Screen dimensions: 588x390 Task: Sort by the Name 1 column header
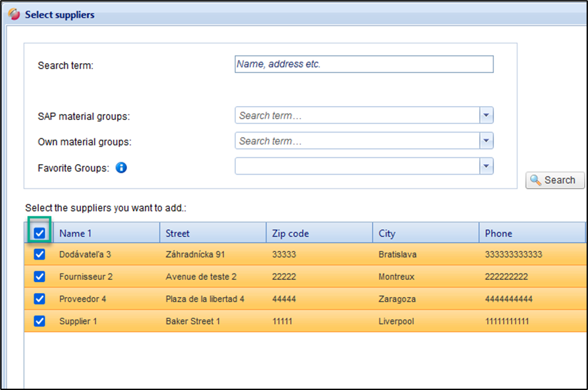click(x=105, y=233)
